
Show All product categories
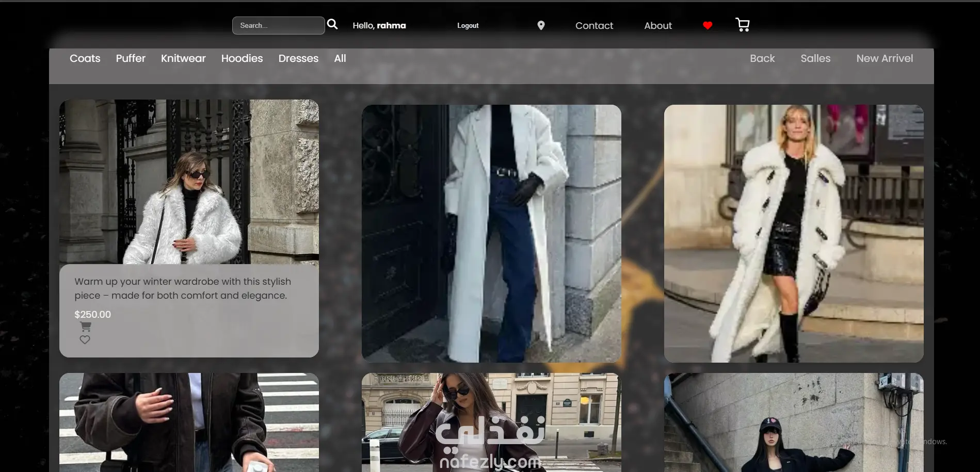click(340, 58)
